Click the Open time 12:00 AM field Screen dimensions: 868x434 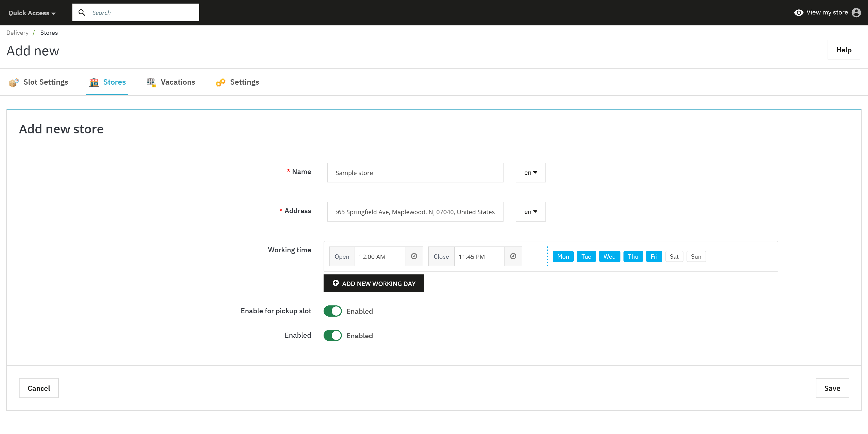pos(380,256)
